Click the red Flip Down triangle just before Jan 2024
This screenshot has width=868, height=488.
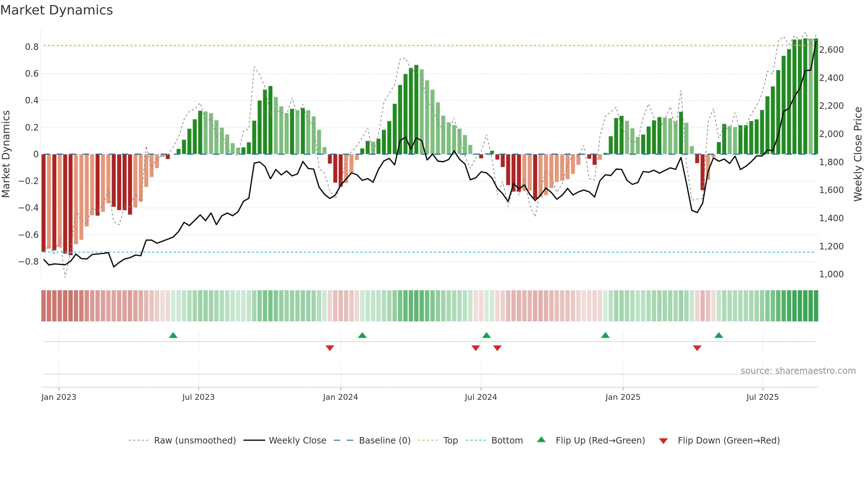tap(330, 348)
